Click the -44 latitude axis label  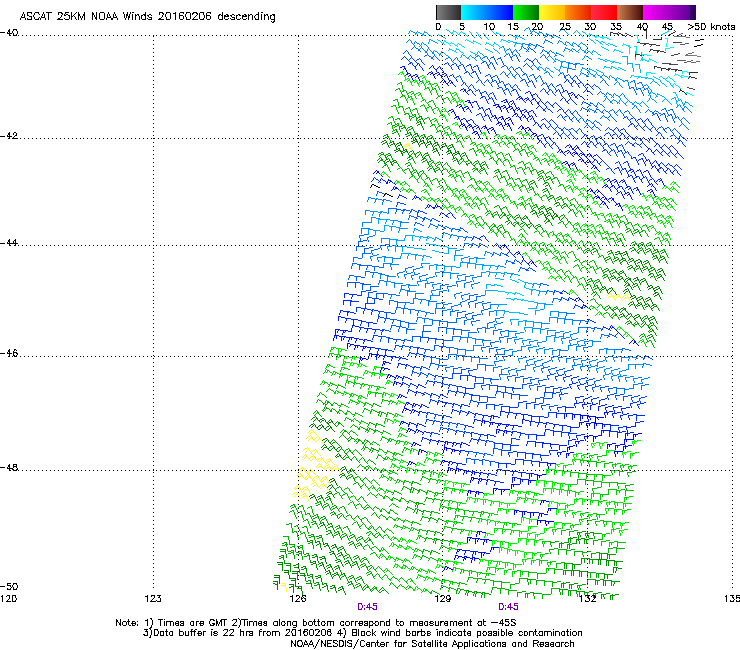pos(9,243)
